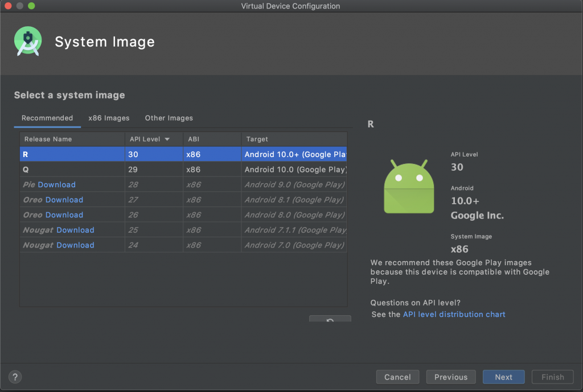Sort by the Release Name column header
The image size is (583, 392).
pos(48,139)
